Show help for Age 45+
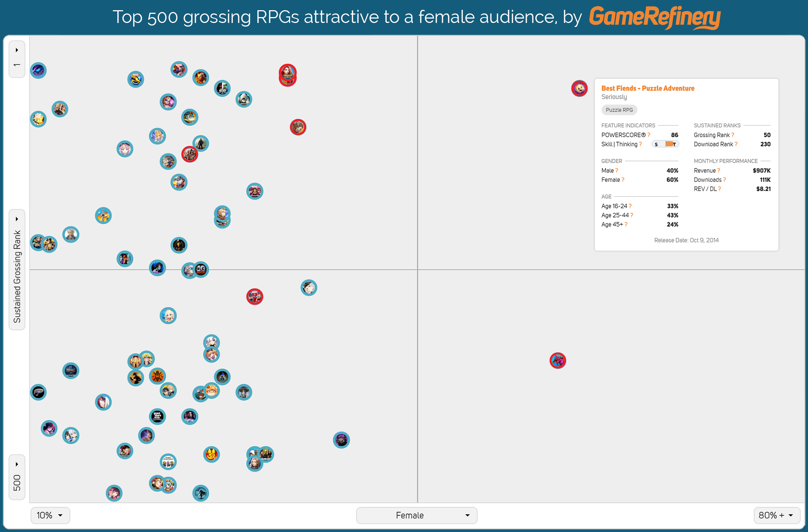Screen dimensions: 808x532 626,224
